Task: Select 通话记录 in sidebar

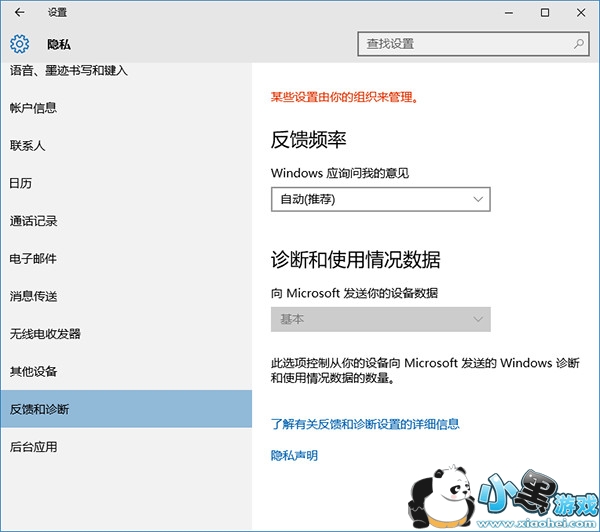Action: tap(126, 221)
